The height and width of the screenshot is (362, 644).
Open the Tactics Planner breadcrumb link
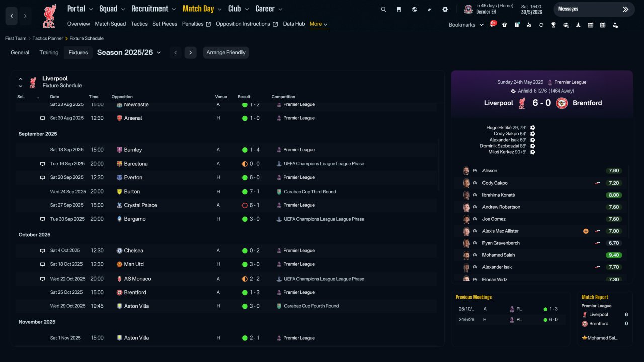tap(48, 38)
